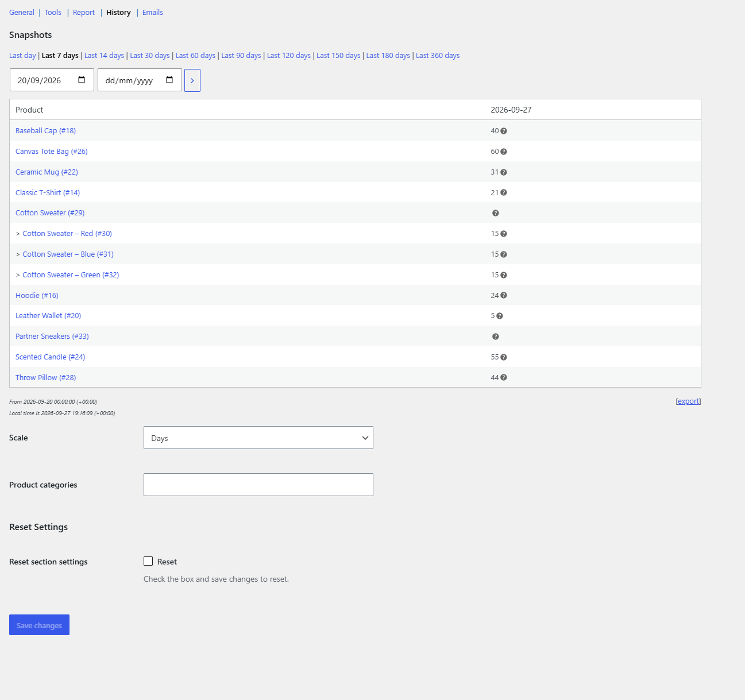Click help icon in Ceramic Mug row
Viewport: 745px width, 700px height.
504,172
